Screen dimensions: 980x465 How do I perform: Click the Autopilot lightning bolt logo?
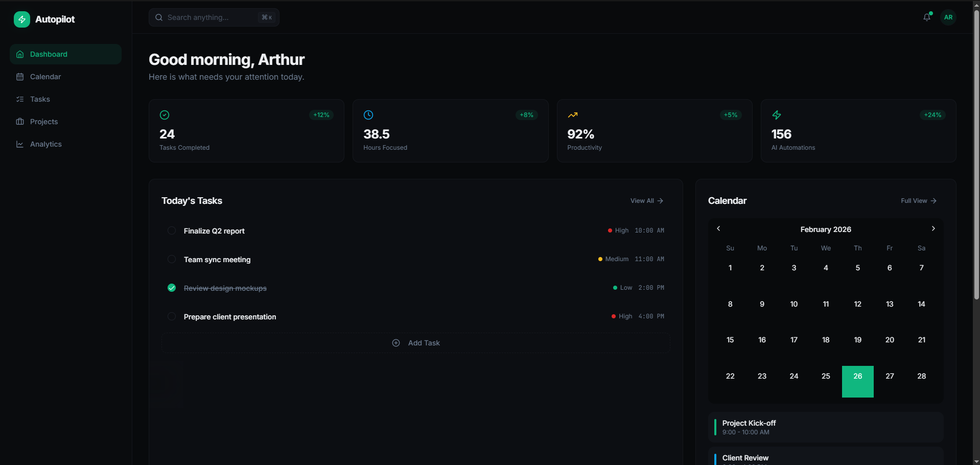coord(21,19)
